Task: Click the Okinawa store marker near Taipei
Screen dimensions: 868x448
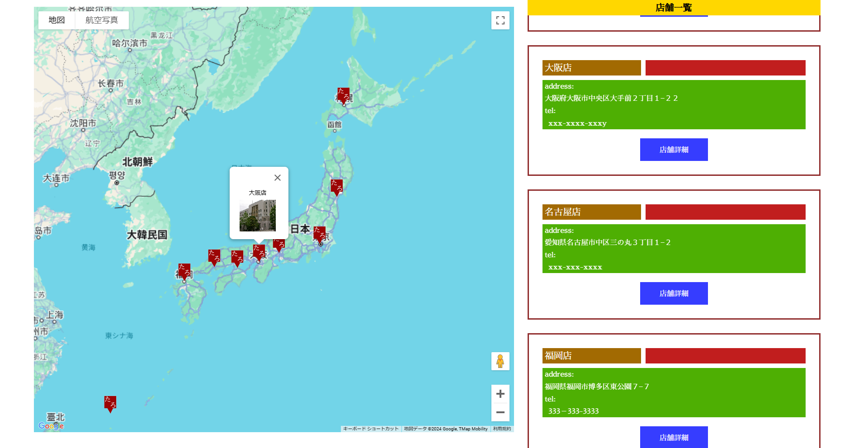Action: (110, 403)
